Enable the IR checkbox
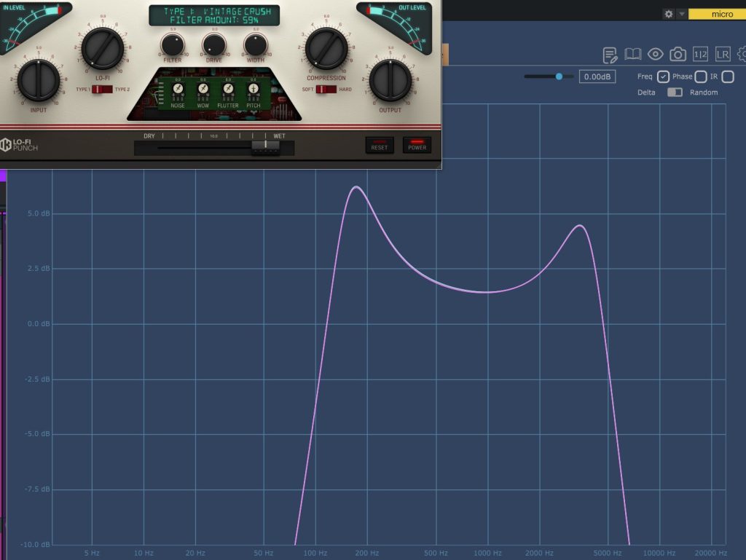746x560 pixels. [x=728, y=76]
